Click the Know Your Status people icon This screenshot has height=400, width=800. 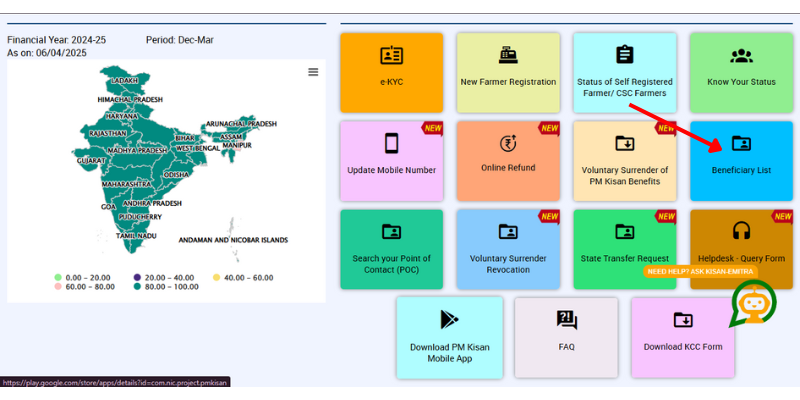click(741, 56)
